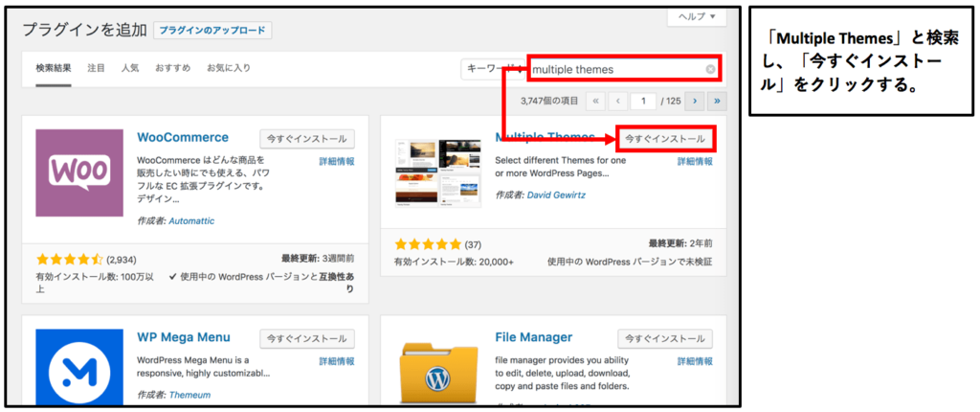Click the WP Mega Menu logo icon
The height and width of the screenshot is (412, 980).
(78, 366)
